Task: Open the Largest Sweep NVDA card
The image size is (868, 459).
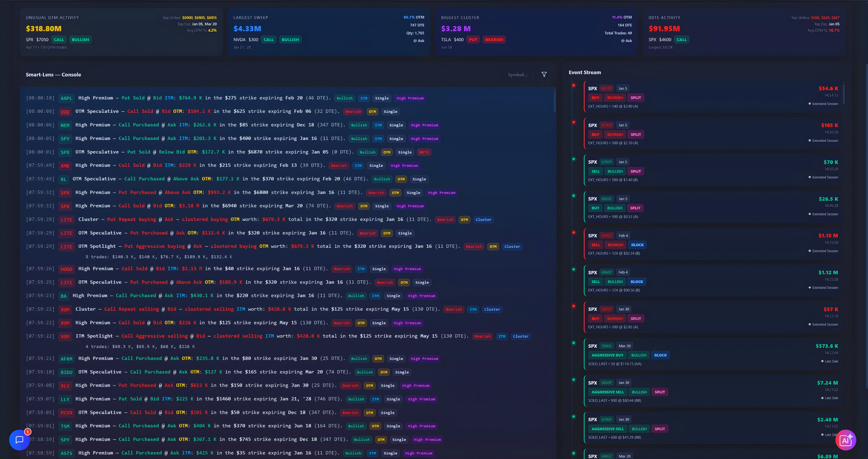Action: (329, 32)
